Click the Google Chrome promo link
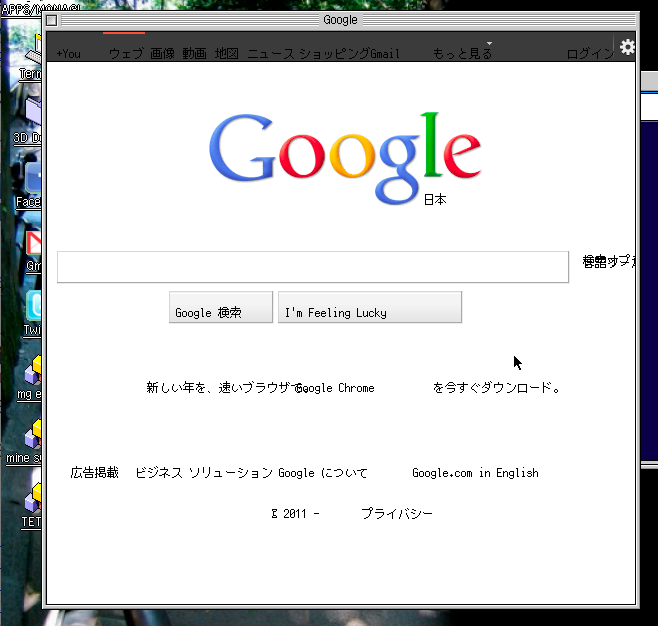658x626 pixels. pos(335,388)
